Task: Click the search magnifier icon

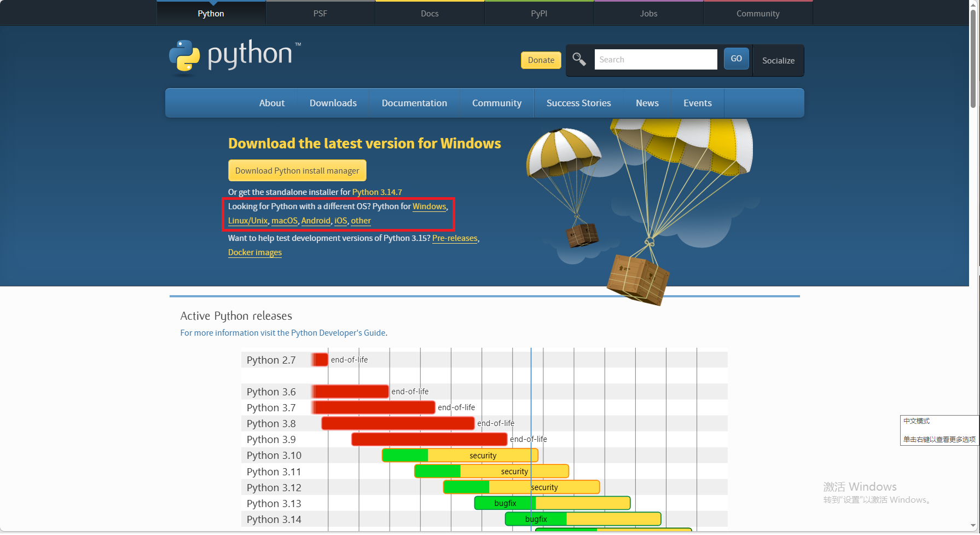Action: [579, 59]
